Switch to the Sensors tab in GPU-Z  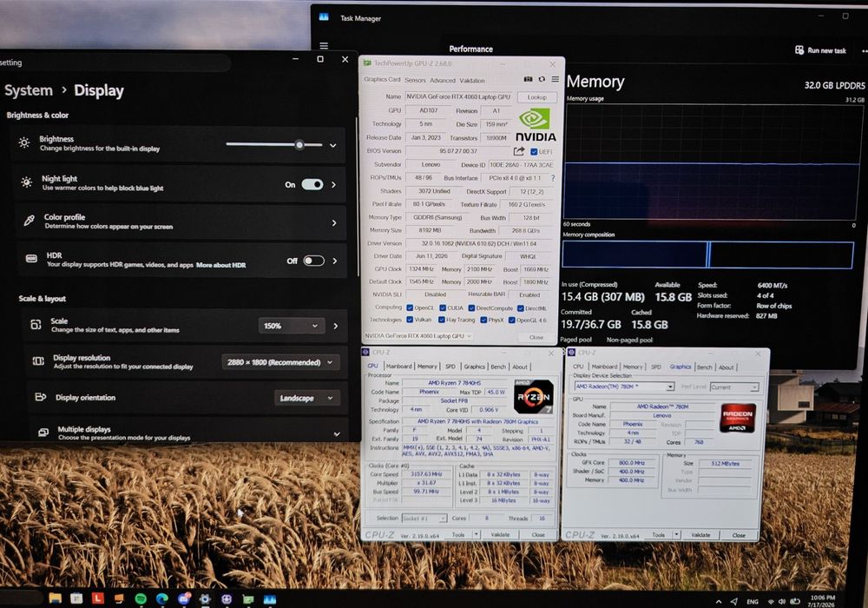click(x=415, y=80)
